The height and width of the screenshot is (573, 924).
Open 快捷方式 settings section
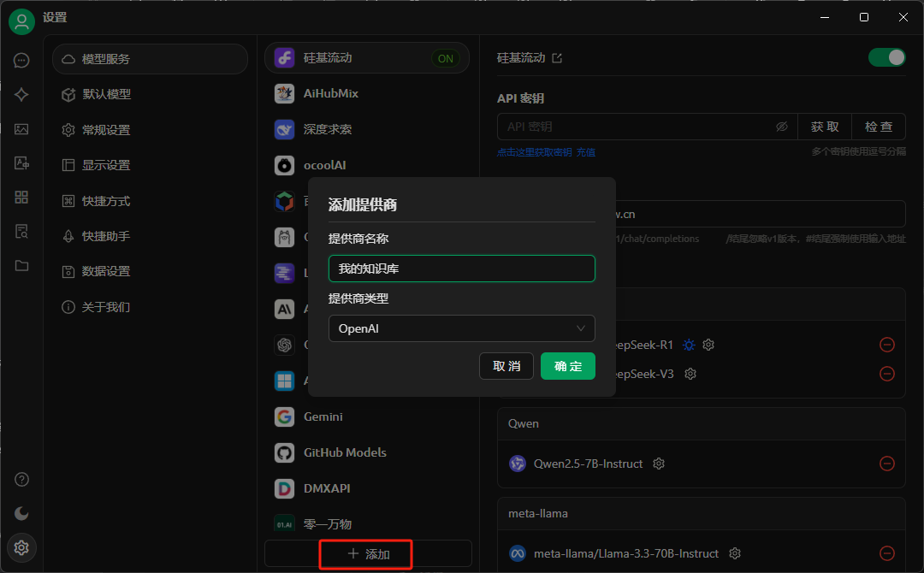[x=151, y=201]
